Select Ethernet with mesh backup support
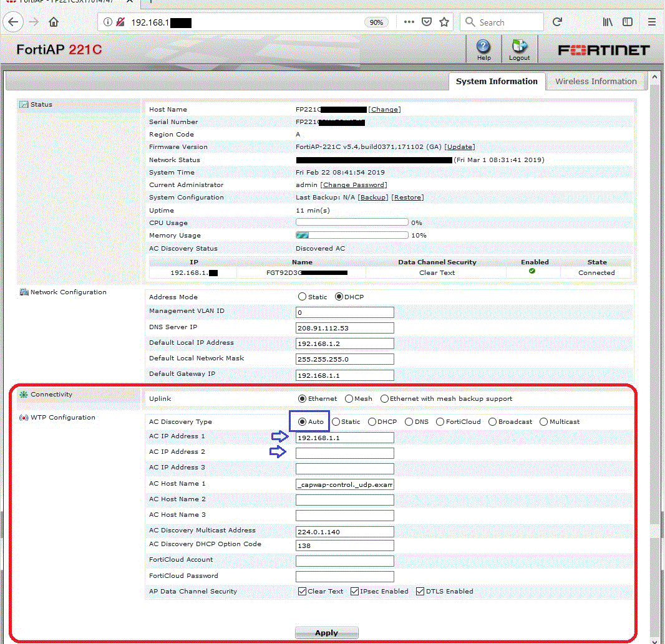Image resolution: width=665 pixels, height=644 pixels. pos(385,398)
